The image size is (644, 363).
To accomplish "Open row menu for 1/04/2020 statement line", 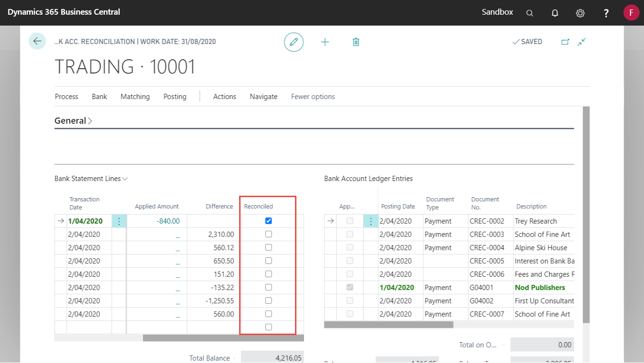I will point(119,221).
